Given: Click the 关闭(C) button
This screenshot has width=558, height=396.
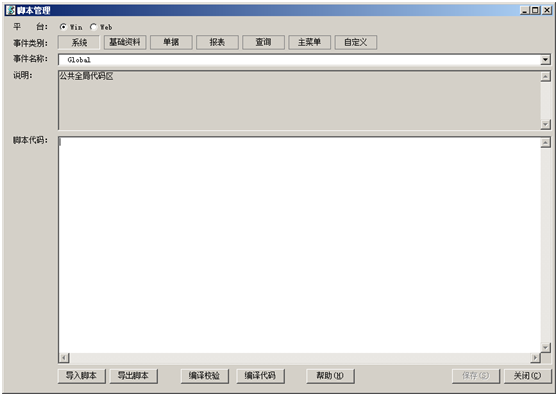Looking at the screenshot, I should tap(528, 376).
